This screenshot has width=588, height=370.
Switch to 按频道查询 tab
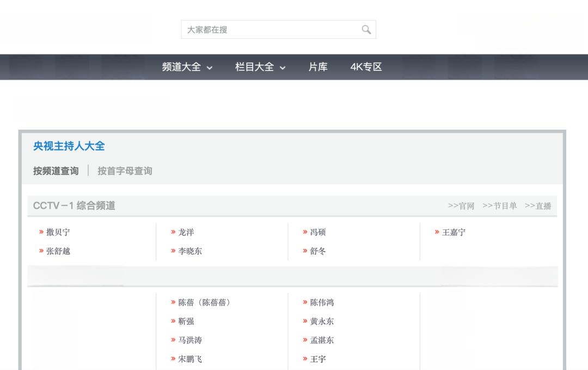pyautogui.click(x=56, y=171)
